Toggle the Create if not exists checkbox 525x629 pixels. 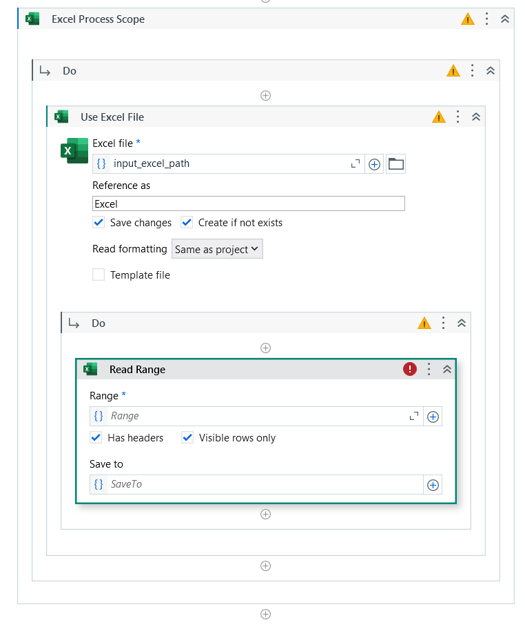tap(186, 222)
